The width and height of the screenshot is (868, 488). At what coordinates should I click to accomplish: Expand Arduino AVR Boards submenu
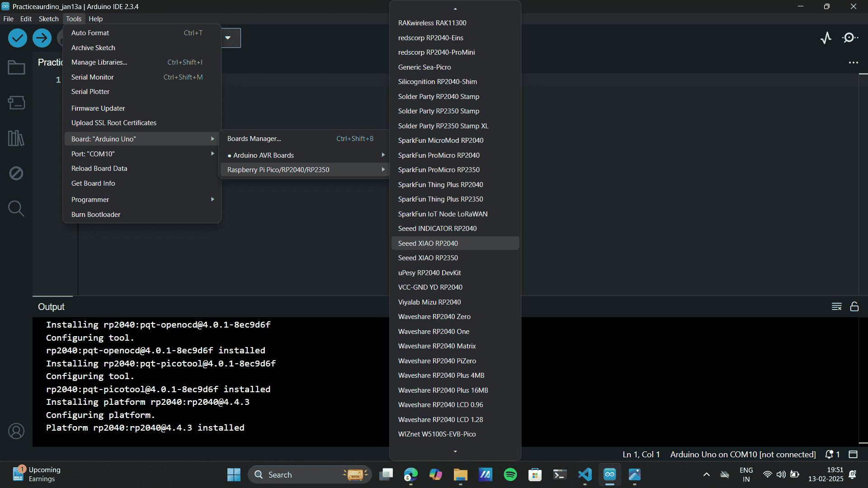[x=305, y=155]
